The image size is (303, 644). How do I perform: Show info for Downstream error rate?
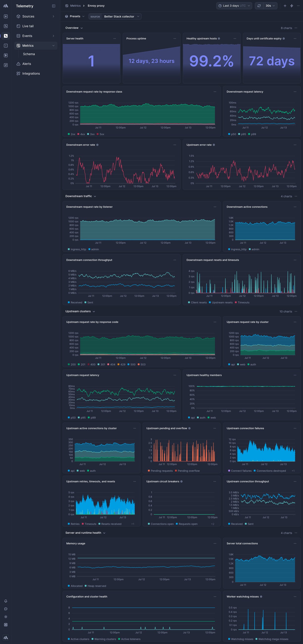(x=98, y=145)
